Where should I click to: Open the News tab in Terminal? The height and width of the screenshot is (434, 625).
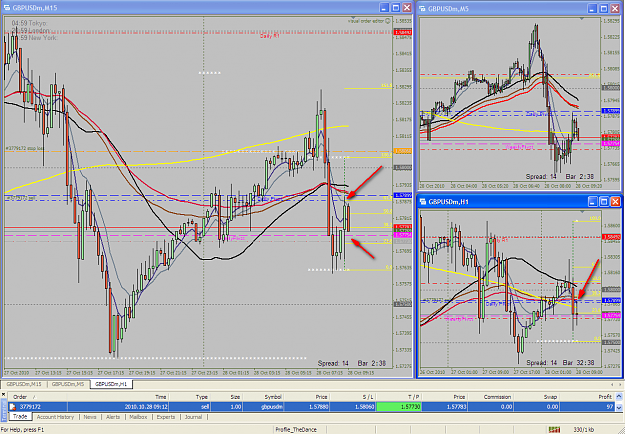pos(90,417)
